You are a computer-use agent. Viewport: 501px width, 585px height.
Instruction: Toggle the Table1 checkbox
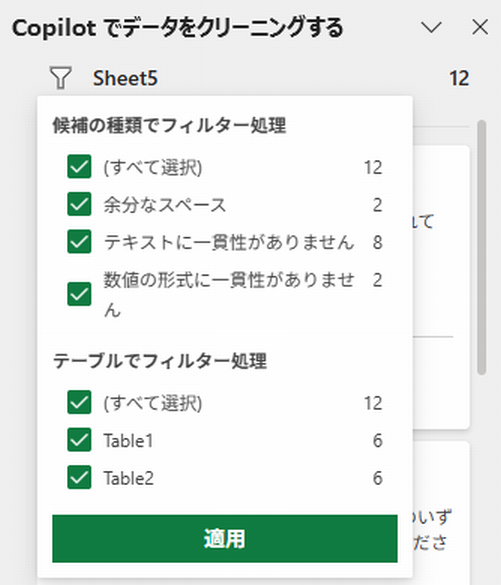click(x=79, y=440)
